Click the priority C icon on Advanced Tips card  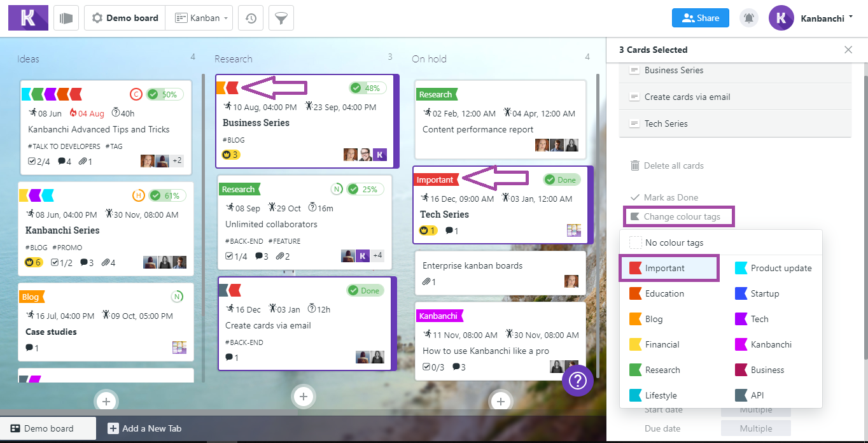tap(136, 94)
